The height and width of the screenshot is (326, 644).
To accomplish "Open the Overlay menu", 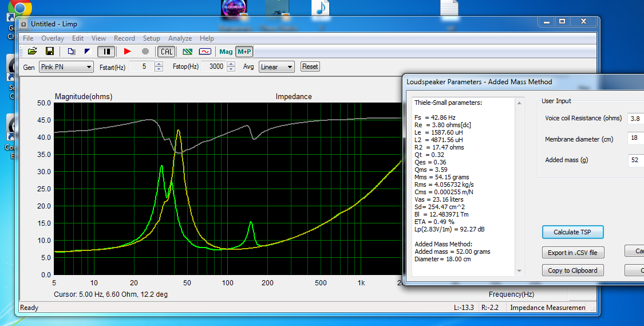I will pyautogui.click(x=53, y=38).
